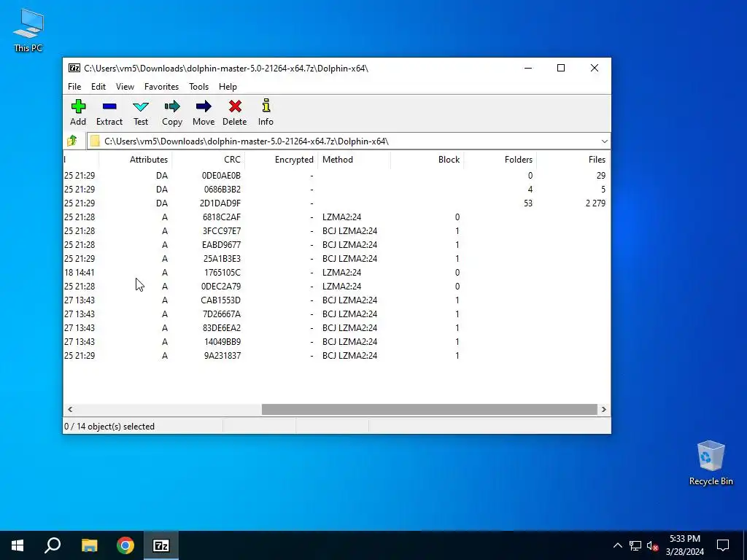Screen dimensions: 747x560
Task: Expand the address bar path dropdown
Action: (x=604, y=141)
